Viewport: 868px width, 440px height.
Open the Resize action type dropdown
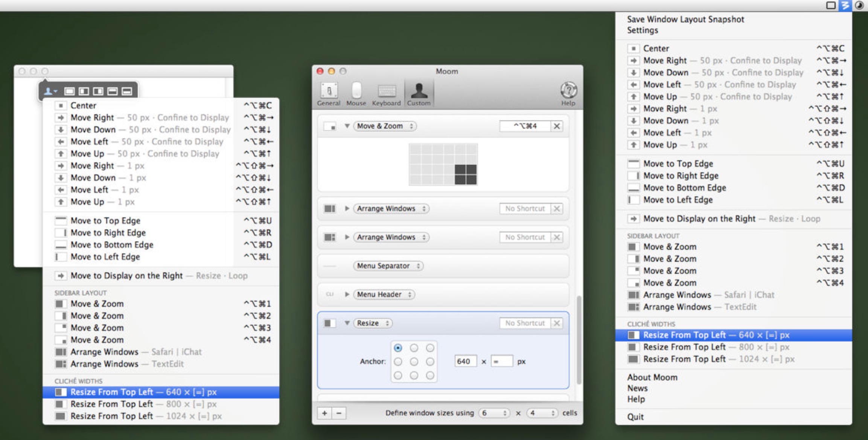click(373, 323)
